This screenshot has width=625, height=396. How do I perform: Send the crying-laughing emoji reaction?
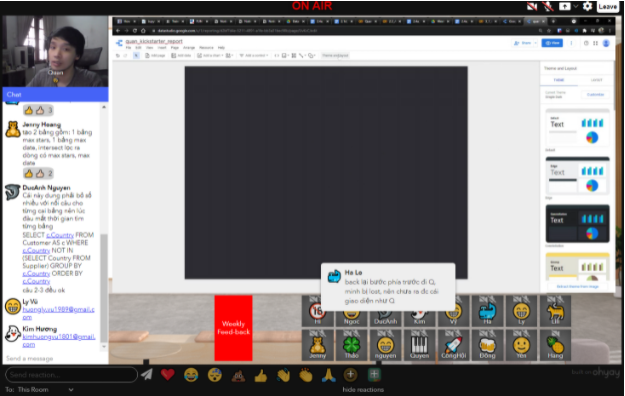point(191,375)
